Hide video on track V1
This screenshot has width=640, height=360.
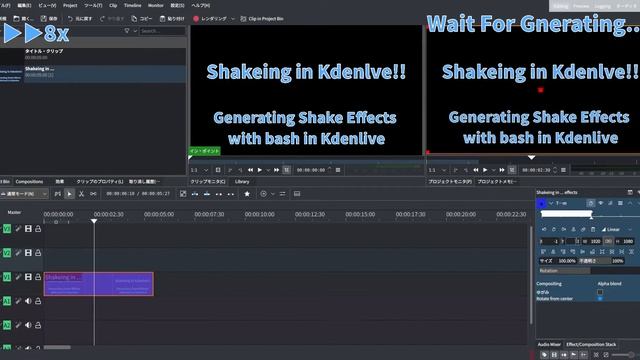[x=28, y=277]
